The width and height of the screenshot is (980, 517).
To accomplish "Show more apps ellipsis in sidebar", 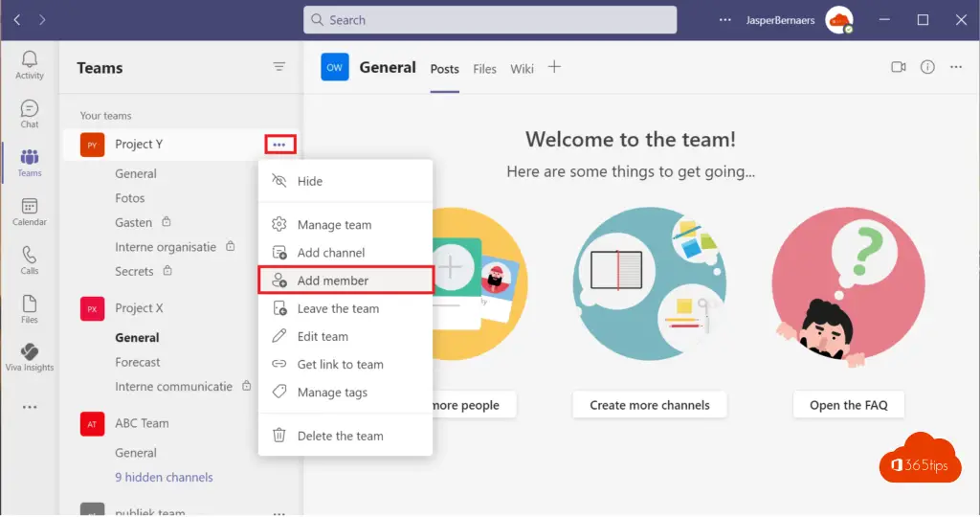I will click(x=30, y=407).
